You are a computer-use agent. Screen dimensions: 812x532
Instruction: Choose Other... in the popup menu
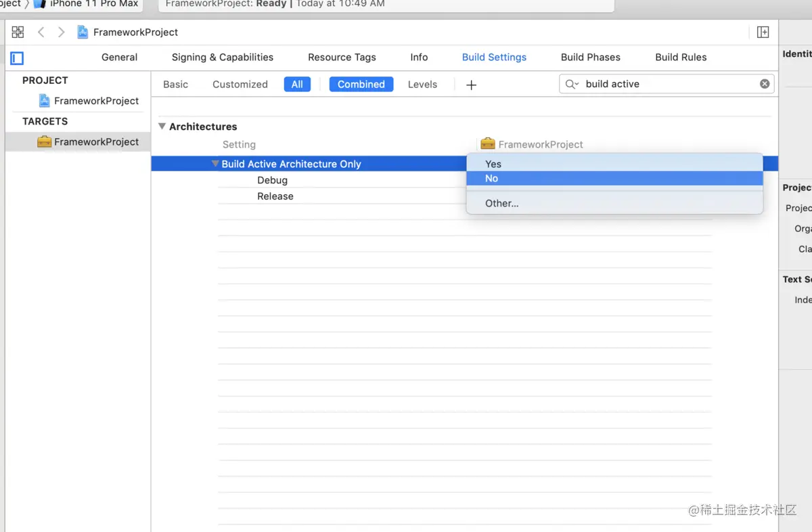click(x=614, y=203)
